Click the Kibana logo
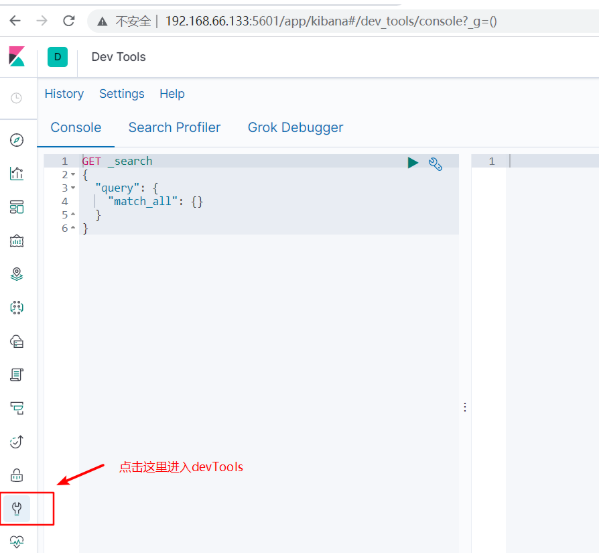600x553 pixels. click(x=17, y=56)
